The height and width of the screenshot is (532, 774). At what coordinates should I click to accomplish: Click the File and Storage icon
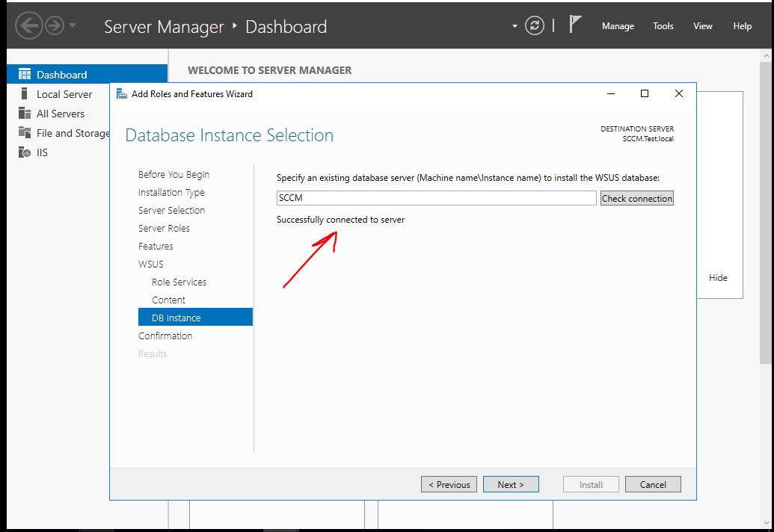click(25, 132)
